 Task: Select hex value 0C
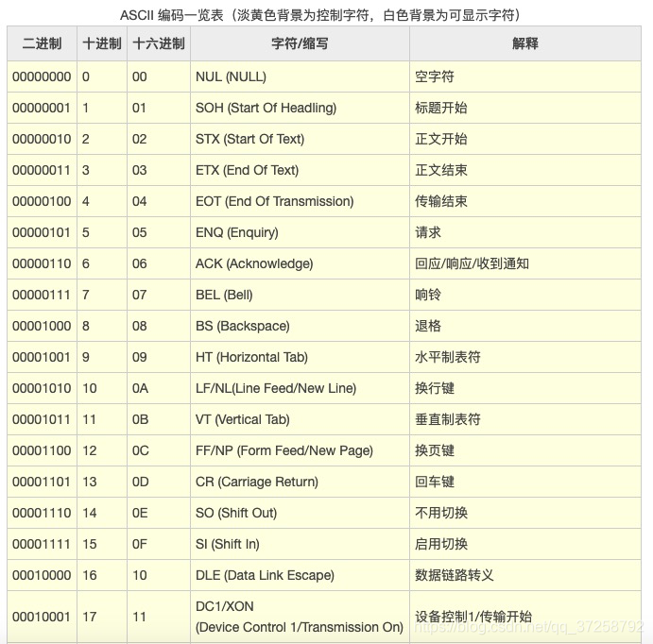(x=159, y=451)
